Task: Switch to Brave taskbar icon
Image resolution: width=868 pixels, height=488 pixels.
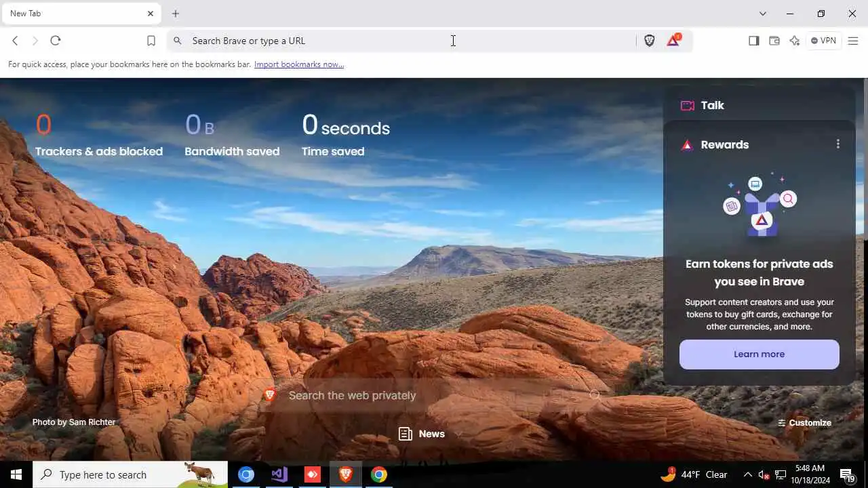Action: 346,474
